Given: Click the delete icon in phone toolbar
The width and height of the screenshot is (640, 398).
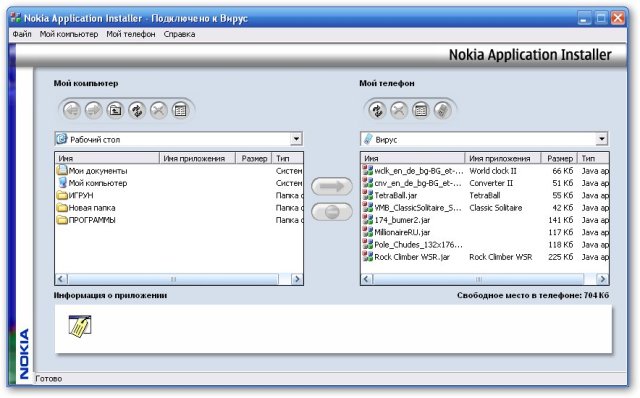Looking at the screenshot, I should pos(399,110).
